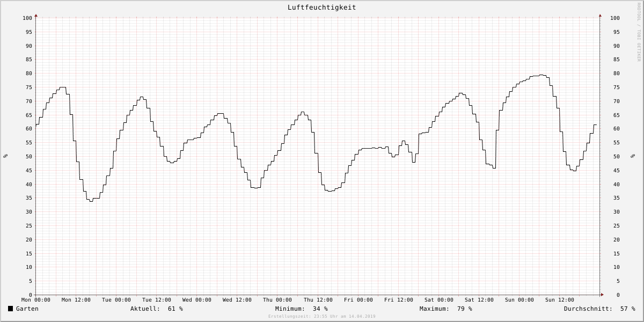Click the "90" label on the left axis

(x=30, y=46)
